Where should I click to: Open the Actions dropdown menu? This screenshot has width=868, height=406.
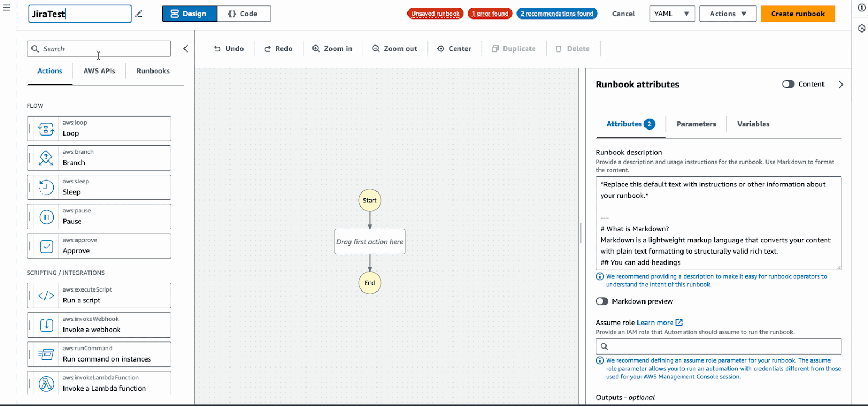(x=728, y=14)
